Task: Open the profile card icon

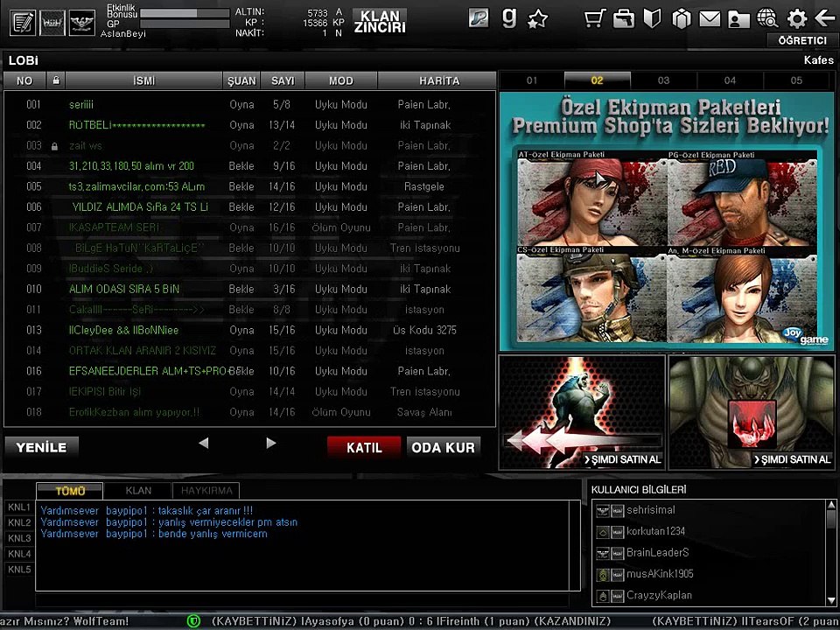Action: [738, 19]
